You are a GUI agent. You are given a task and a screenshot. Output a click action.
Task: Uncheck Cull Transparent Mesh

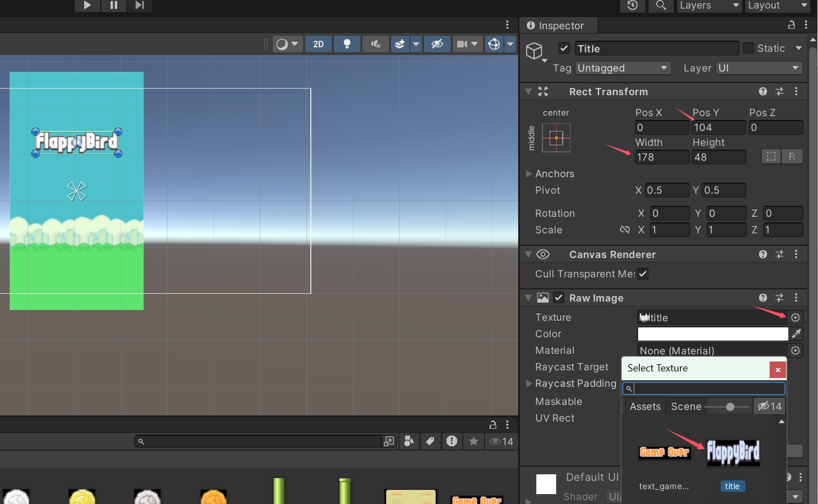pos(643,273)
